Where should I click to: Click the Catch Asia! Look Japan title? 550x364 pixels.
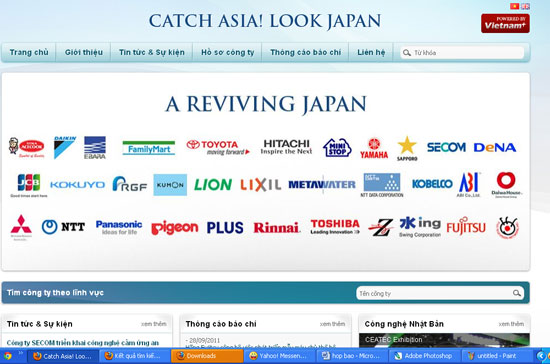point(265,21)
